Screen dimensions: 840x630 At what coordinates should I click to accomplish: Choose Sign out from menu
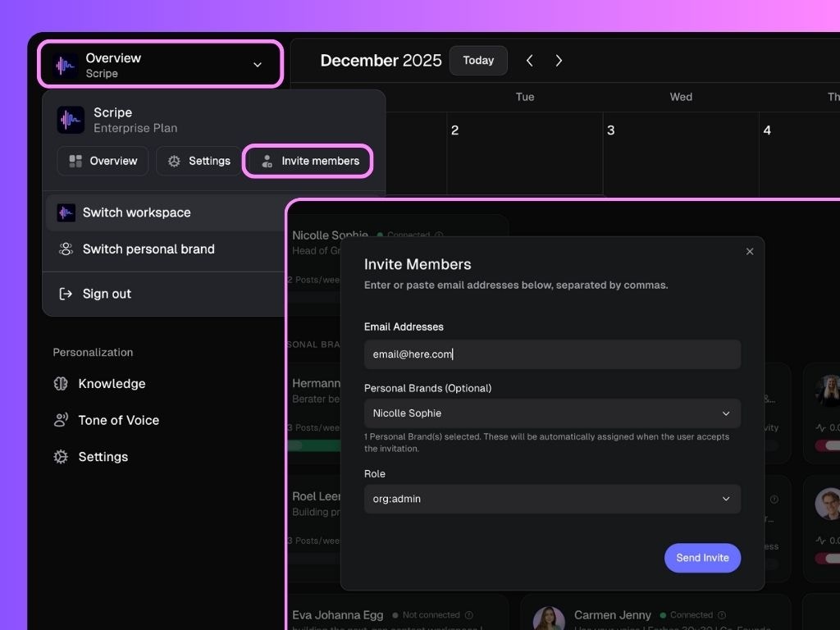pyautogui.click(x=166, y=294)
